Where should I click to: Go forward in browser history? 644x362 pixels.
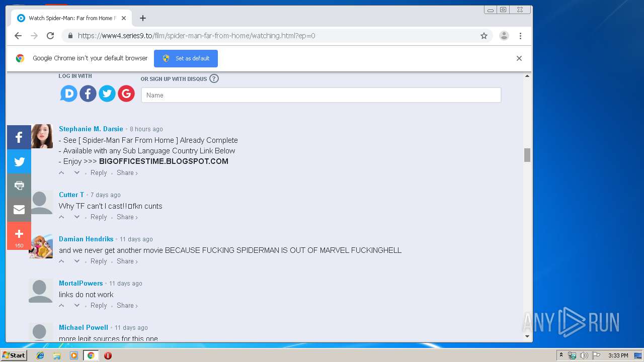pos(34,36)
